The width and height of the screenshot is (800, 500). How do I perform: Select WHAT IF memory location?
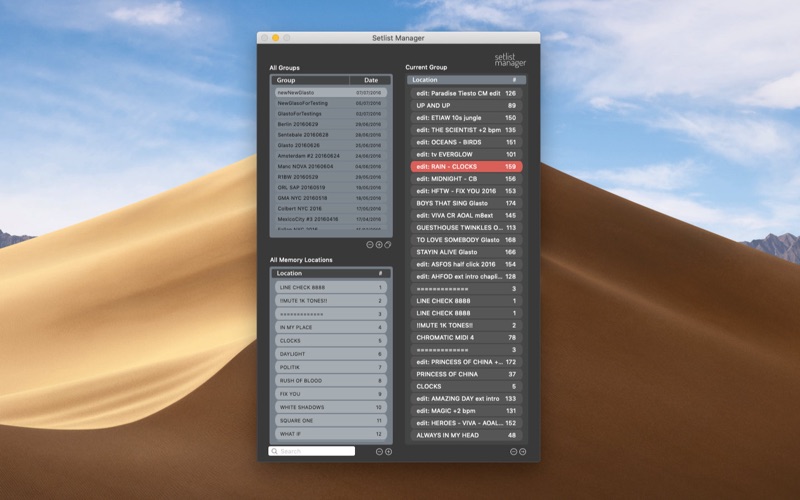[x=331, y=434]
